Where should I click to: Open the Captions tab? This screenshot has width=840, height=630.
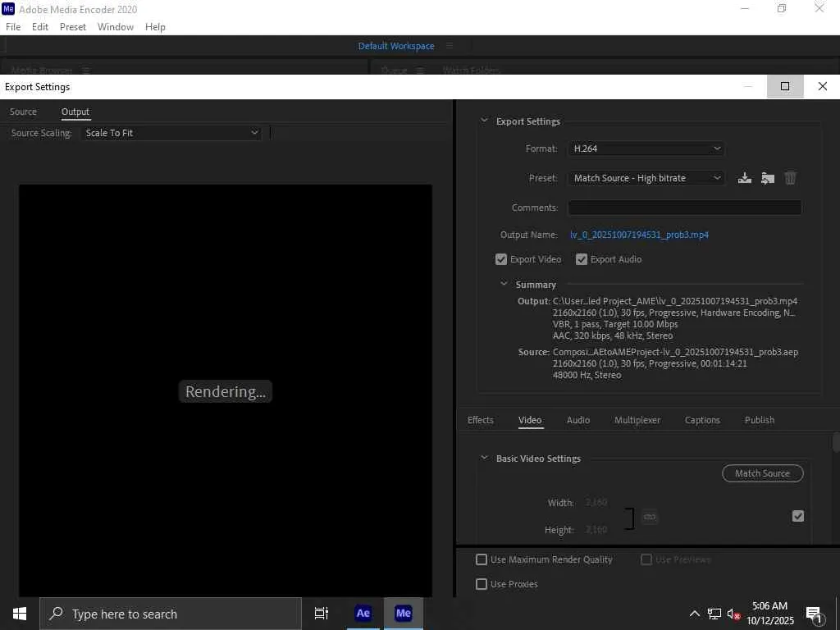click(702, 420)
